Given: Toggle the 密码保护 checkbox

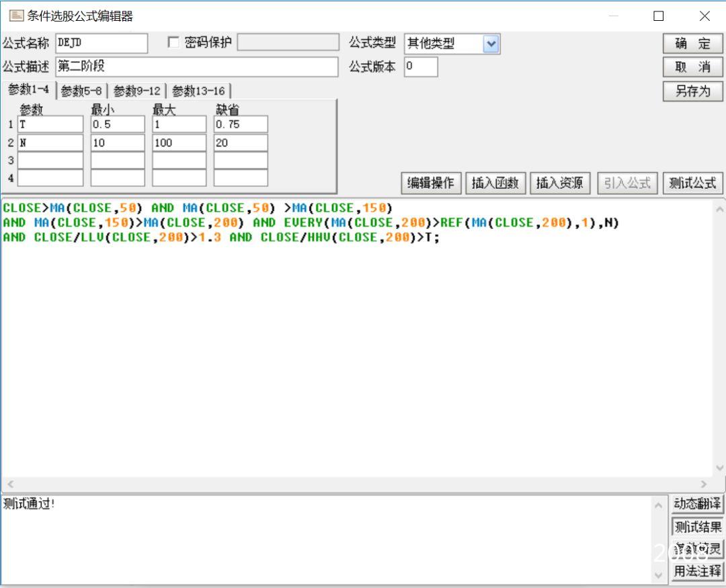Looking at the screenshot, I should (x=174, y=43).
